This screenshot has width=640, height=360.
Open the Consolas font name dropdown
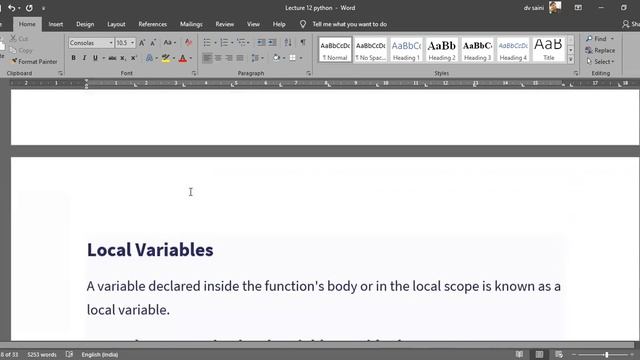tap(111, 43)
